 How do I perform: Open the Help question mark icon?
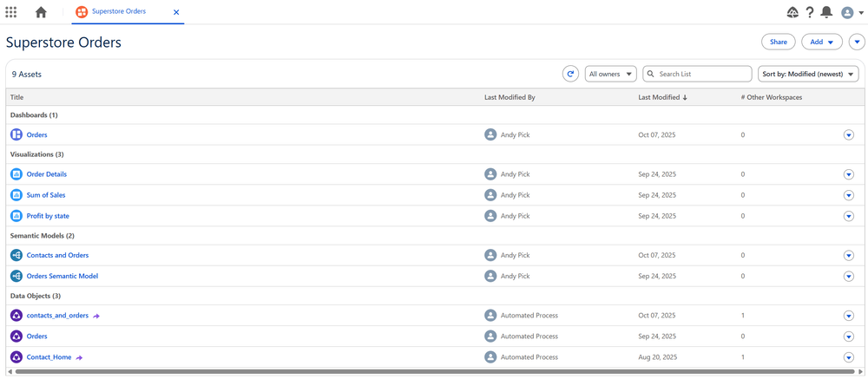point(810,12)
